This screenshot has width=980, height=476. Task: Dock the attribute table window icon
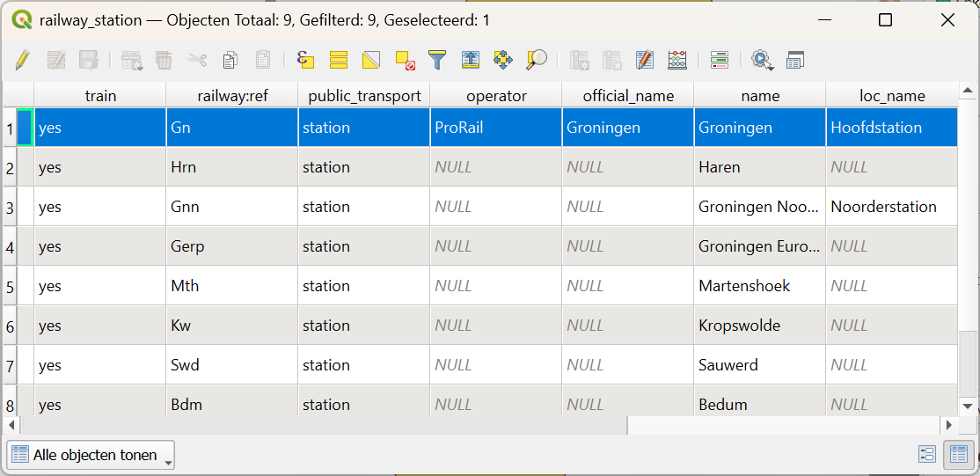(x=795, y=60)
